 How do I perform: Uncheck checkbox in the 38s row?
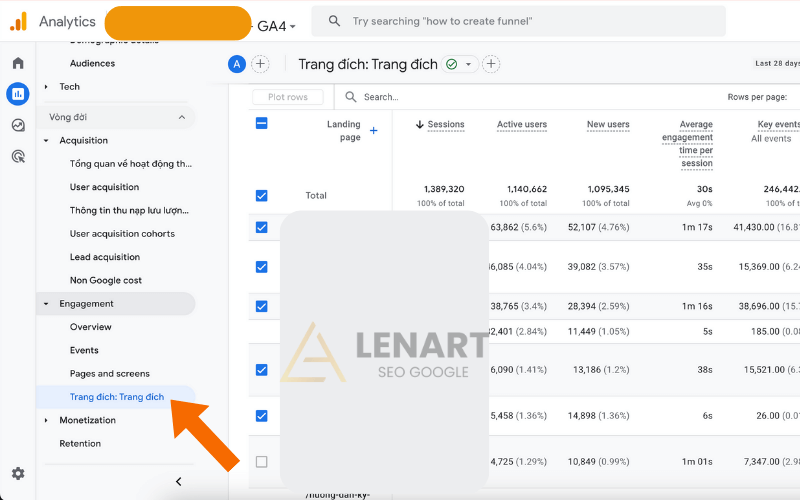261,370
